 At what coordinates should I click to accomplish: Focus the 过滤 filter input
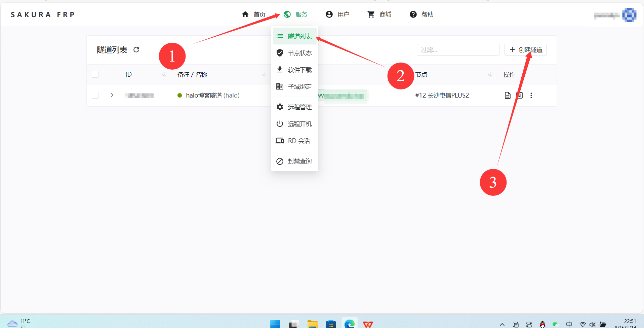(458, 50)
